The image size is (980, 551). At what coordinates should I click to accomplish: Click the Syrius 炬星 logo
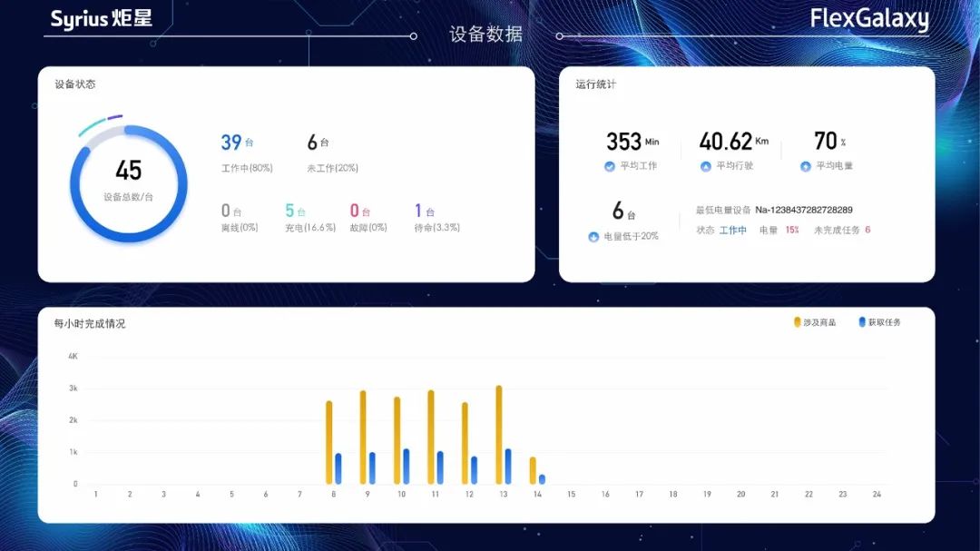pos(101,19)
